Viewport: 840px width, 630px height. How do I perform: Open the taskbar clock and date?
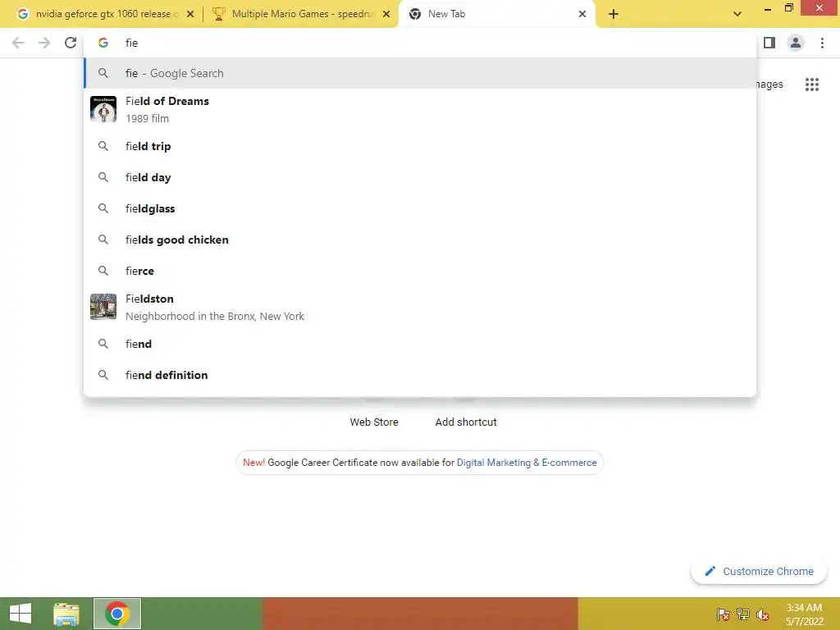[804, 614]
